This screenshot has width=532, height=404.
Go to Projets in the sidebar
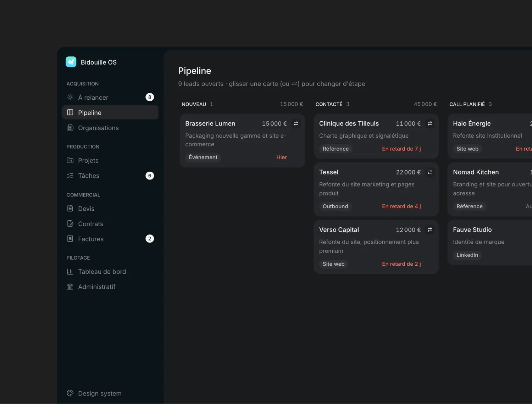pos(110,160)
